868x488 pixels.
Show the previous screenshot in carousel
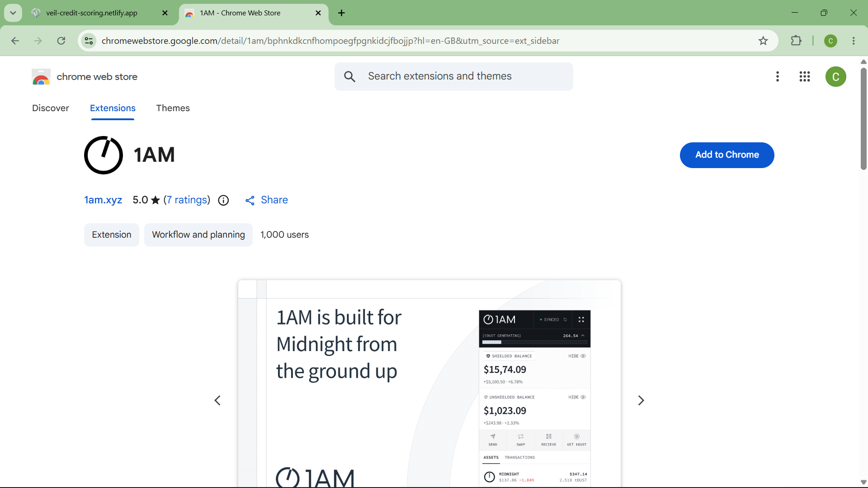(217, 400)
